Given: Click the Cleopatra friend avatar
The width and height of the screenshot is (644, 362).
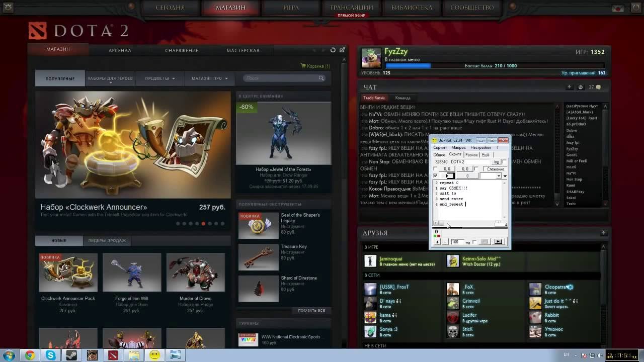Looking at the screenshot, I should [535, 289].
